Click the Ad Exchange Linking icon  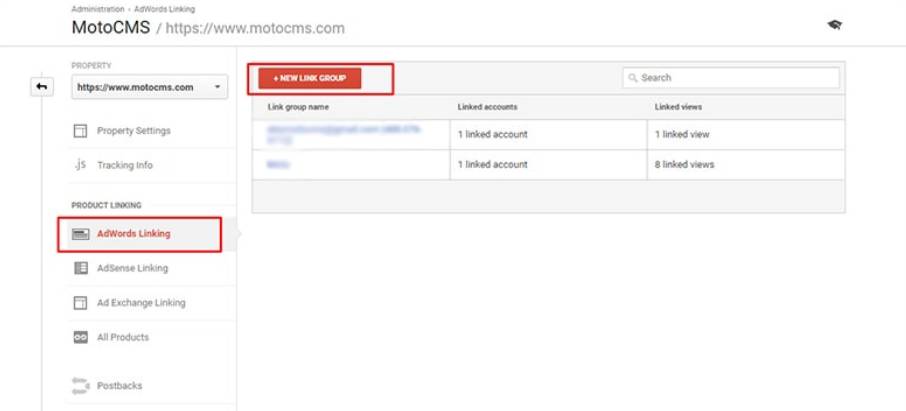pos(80,303)
